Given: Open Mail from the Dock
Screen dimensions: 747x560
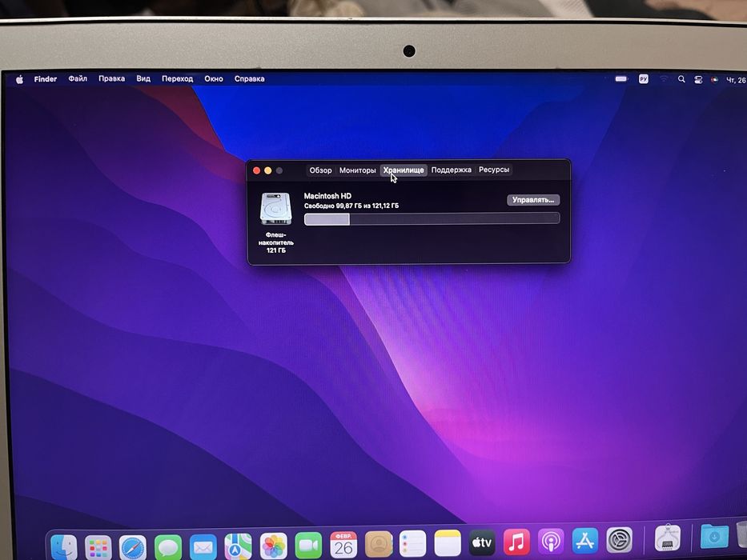Looking at the screenshot, I should (x=203, y=546).
